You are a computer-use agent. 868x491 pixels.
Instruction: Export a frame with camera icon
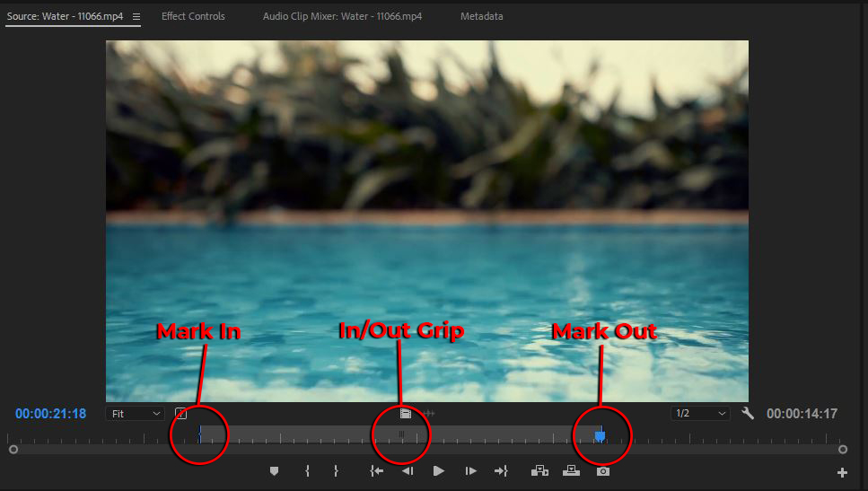(x=603, y=471)
